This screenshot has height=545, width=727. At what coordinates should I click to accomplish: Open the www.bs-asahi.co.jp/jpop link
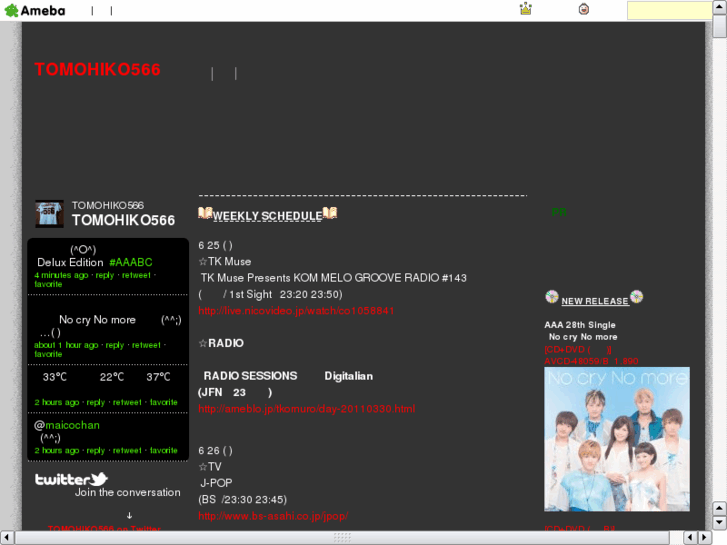tap(273, 516)
